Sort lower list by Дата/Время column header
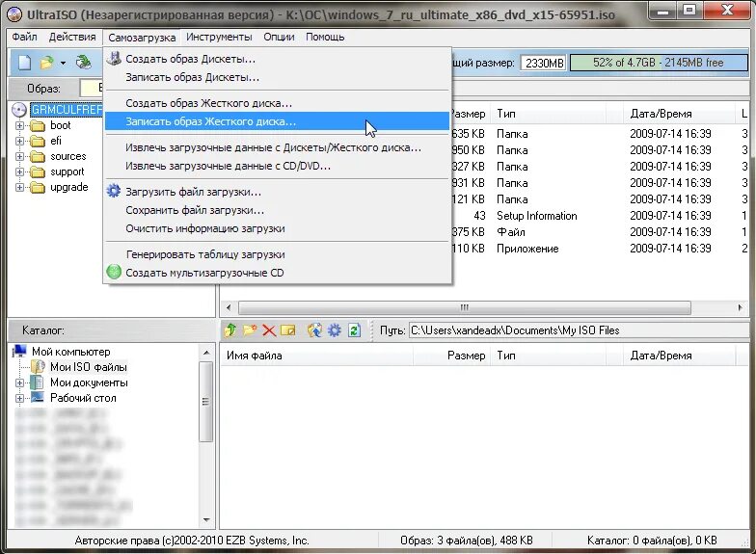 pos(679,356)
